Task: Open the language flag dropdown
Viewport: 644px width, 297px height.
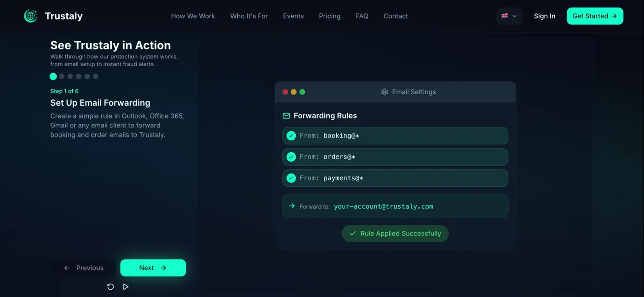Action: 509,16
